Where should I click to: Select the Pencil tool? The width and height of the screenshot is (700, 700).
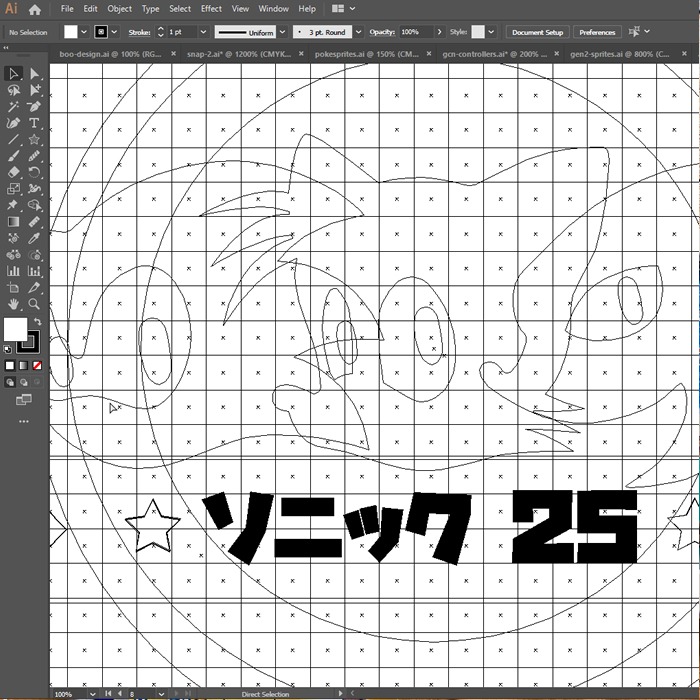34,156
